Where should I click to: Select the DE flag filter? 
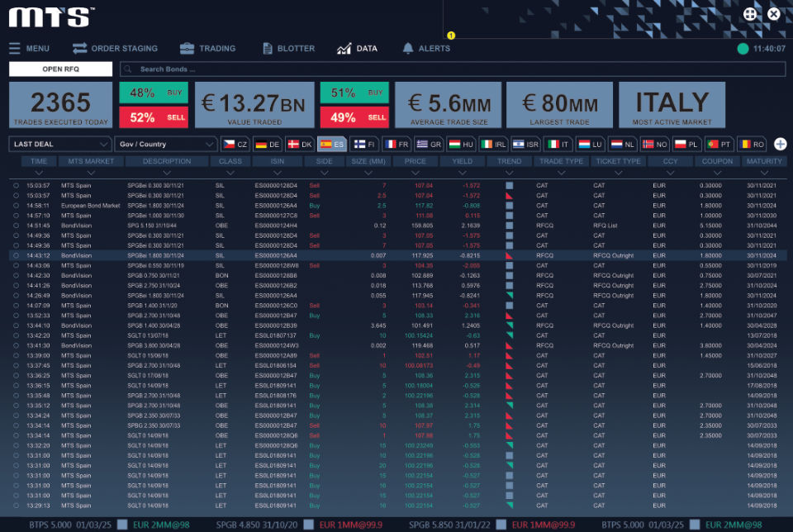(268, 144)
